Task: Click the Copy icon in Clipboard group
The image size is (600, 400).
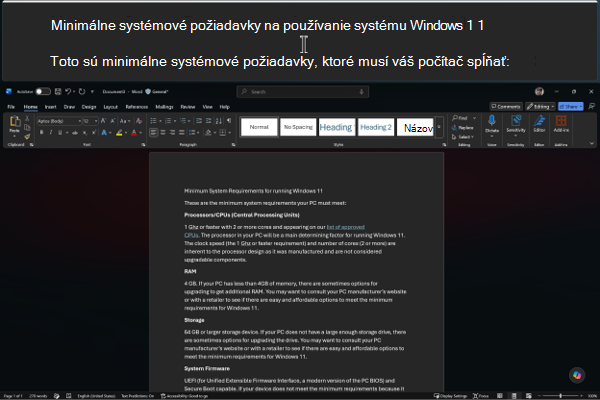Action: [x=27, y=127]
